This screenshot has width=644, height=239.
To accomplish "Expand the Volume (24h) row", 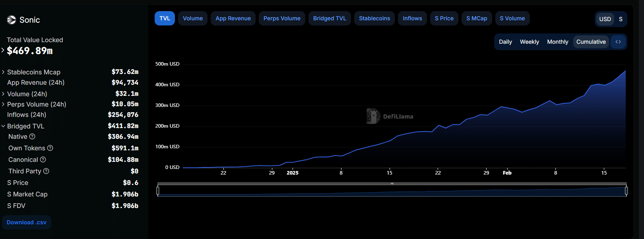I will [x=3, y=94].
